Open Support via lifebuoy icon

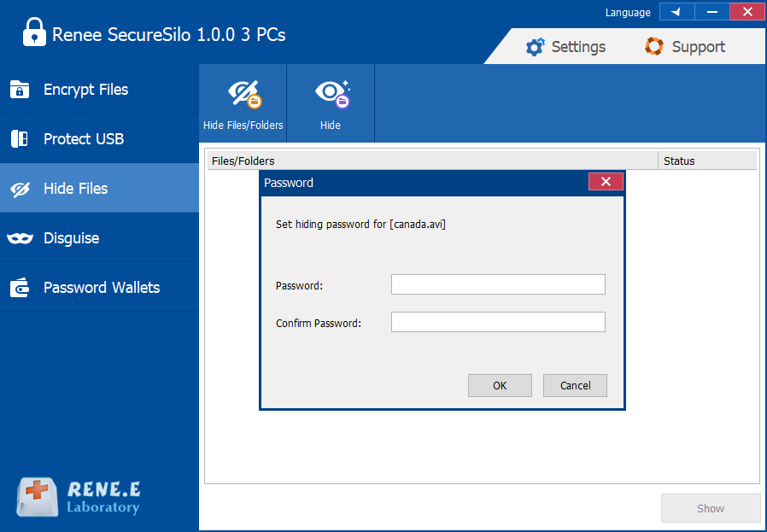coord(654,46)
